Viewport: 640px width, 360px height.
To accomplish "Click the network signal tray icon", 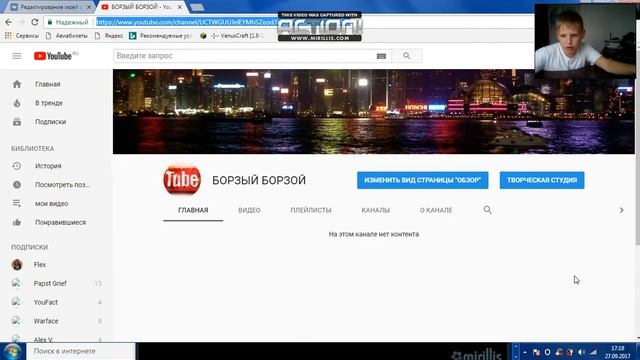I will click(x=593, y=352).
